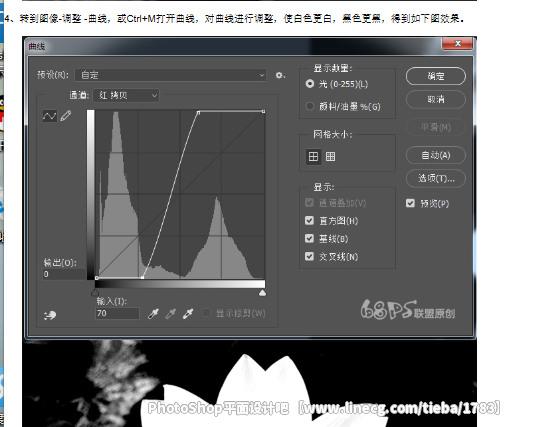Pick the black point eyedropper

(x=153, y=314)
